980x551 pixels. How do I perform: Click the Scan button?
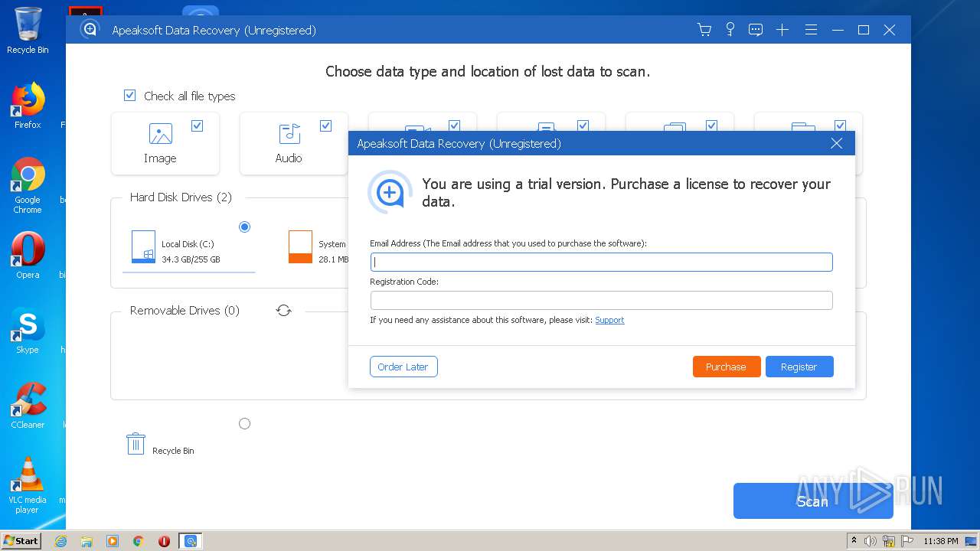(x=813, y=500)
